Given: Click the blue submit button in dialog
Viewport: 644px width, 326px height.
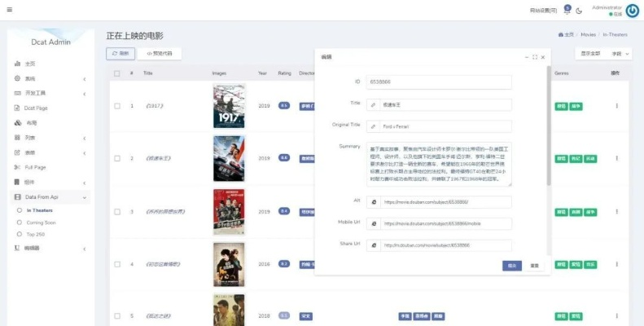Looking at the screenshot, I should point(511,265).
